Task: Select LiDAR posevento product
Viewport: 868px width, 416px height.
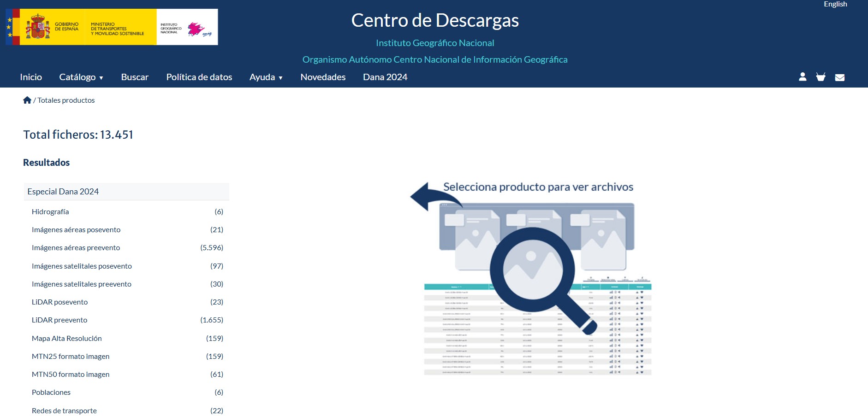Action: [59, 302]
